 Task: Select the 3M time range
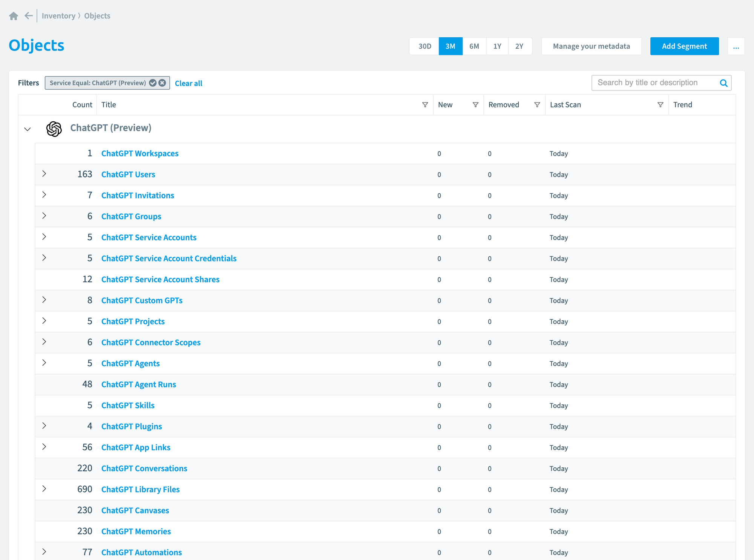[x=451, y=46]
